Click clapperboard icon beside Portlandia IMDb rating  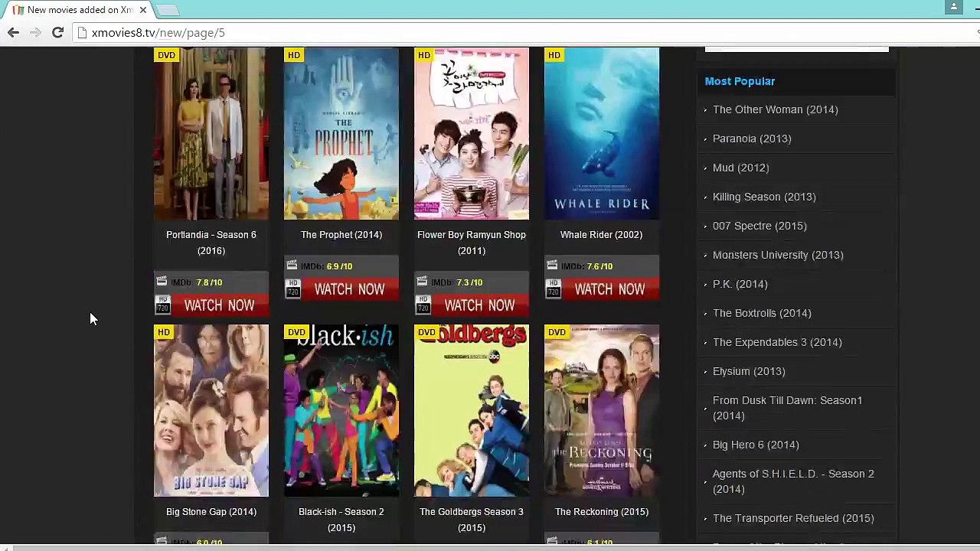[x=162, y=282]
